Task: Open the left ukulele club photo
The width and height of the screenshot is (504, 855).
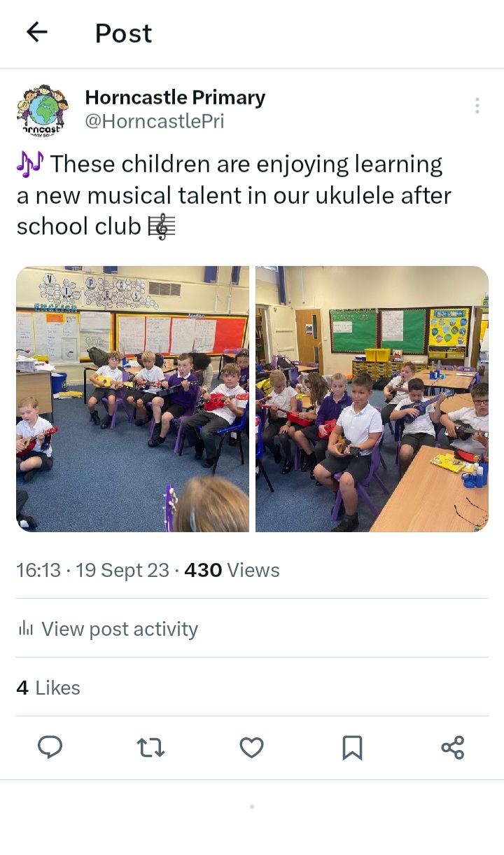Action: [x=133, y=399]
